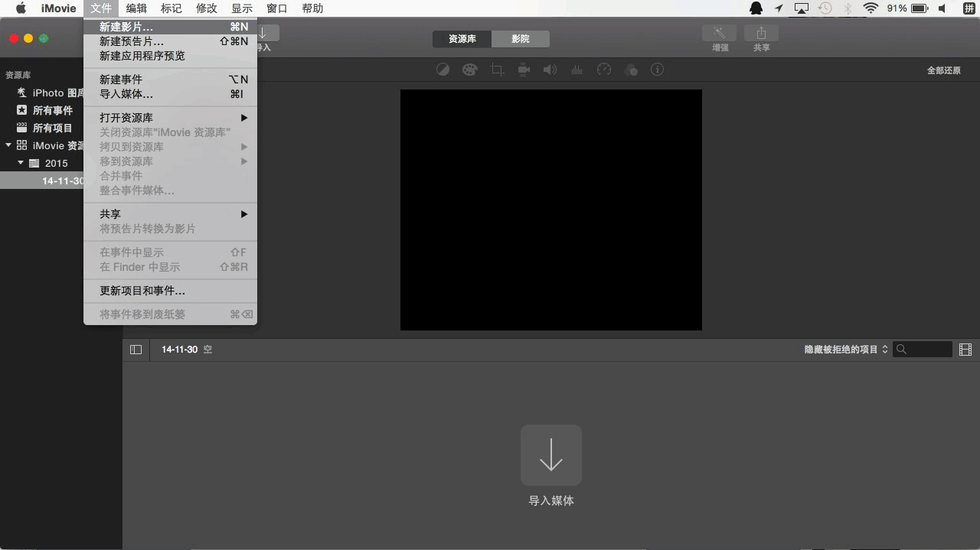Open the audio equalizer adjustment icon
The image size is (980, 550).
coord(577,69)
